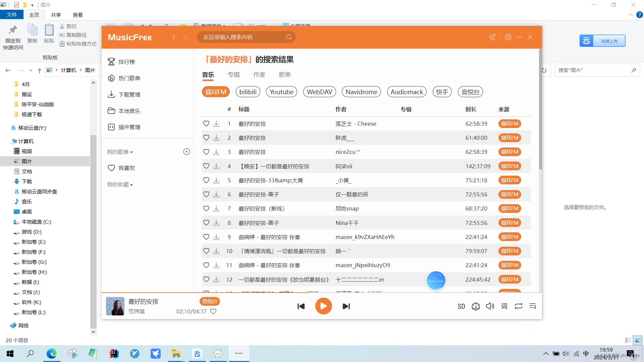644x362 pixels.
Task: Change SD audio quality
Action: click(461, 306)
